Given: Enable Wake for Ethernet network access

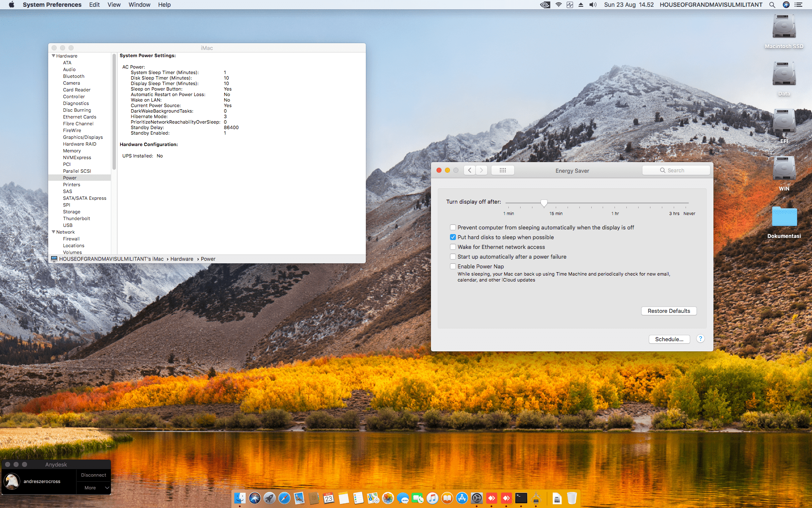Looking at the screenshot, I should [453, 247].
